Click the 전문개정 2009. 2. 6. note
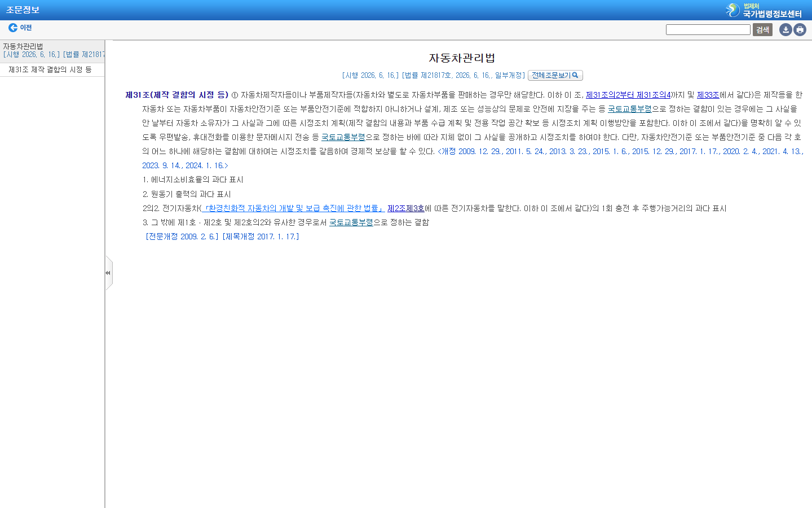Image resolution: width=812 pixels, height=508 pixels. click(x=182, y=237)
